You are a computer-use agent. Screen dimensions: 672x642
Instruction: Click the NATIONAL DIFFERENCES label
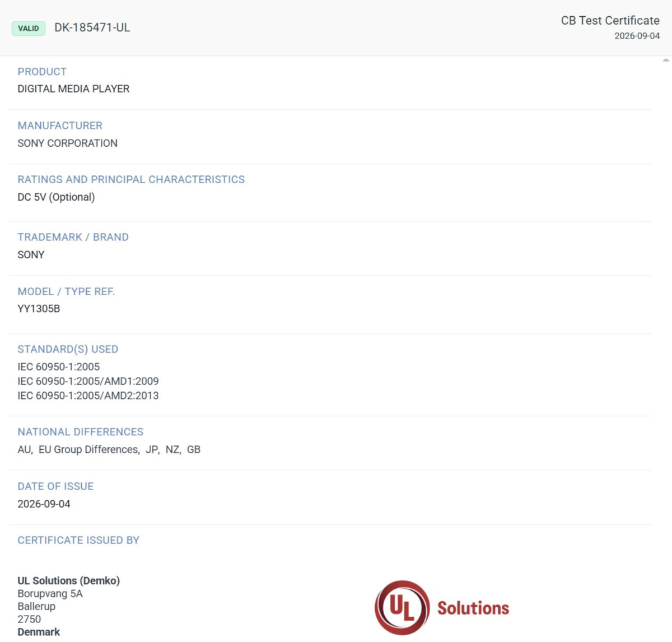[x=81, y=432]
